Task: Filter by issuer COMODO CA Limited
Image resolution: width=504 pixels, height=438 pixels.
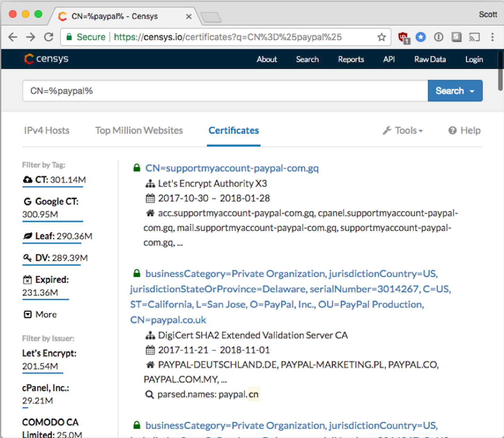Action: coord(52,428)
